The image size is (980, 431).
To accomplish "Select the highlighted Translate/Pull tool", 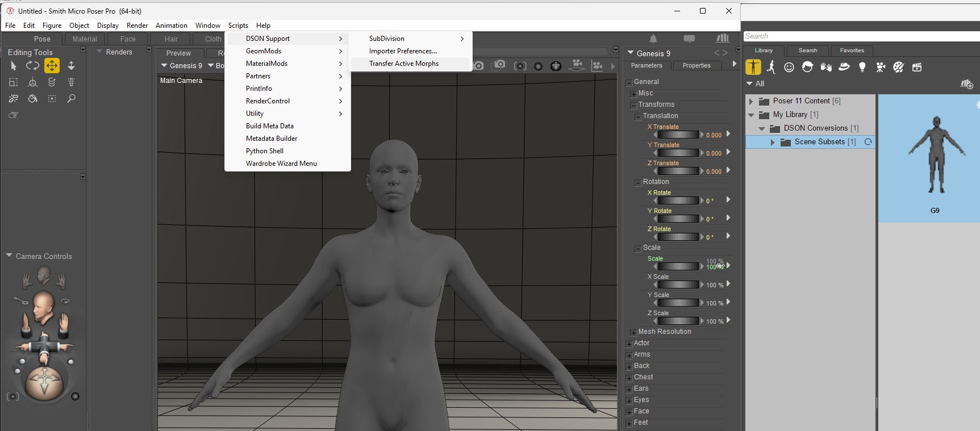I will [52, 66].
